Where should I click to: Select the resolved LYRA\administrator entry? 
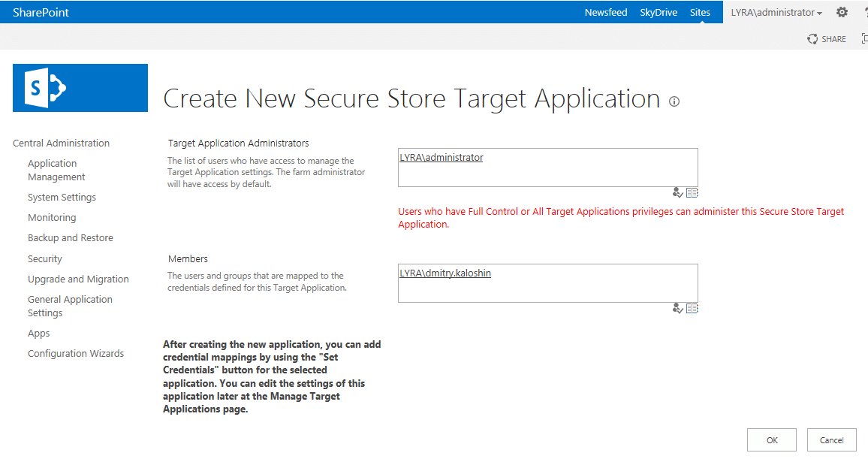[442, 157]
